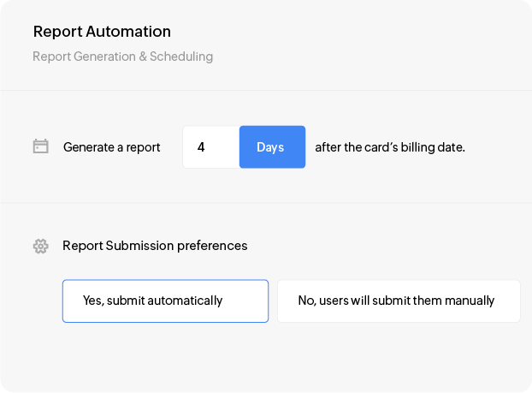This screenshot has width=532, height=393.
Task: Click the number field showing 4
Action: pyautogui.click(x=210, y=147)
